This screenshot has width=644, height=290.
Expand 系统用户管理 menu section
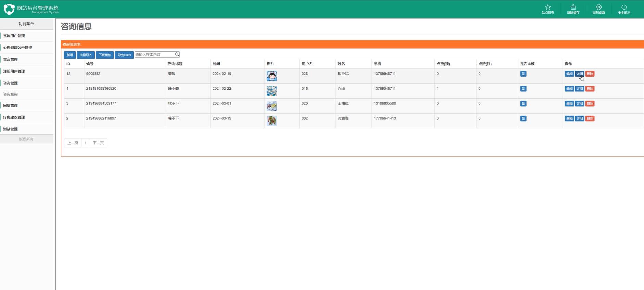(14, 36)
